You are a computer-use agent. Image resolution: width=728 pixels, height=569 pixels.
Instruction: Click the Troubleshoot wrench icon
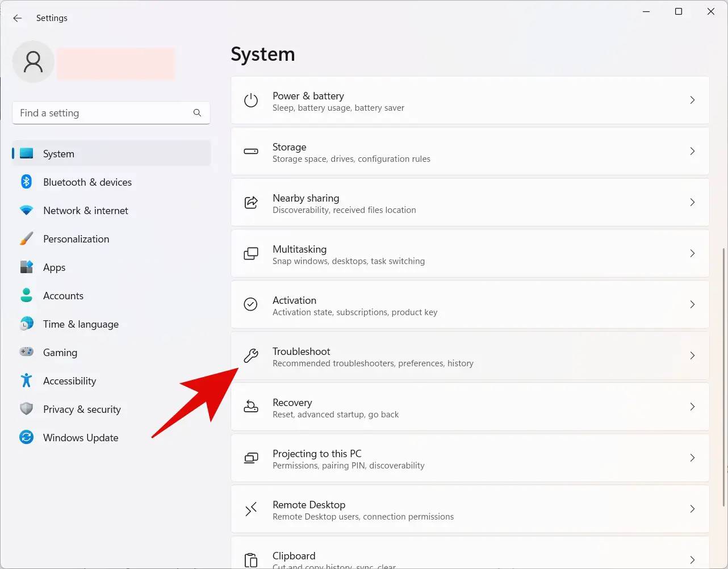tap(251, 355)
